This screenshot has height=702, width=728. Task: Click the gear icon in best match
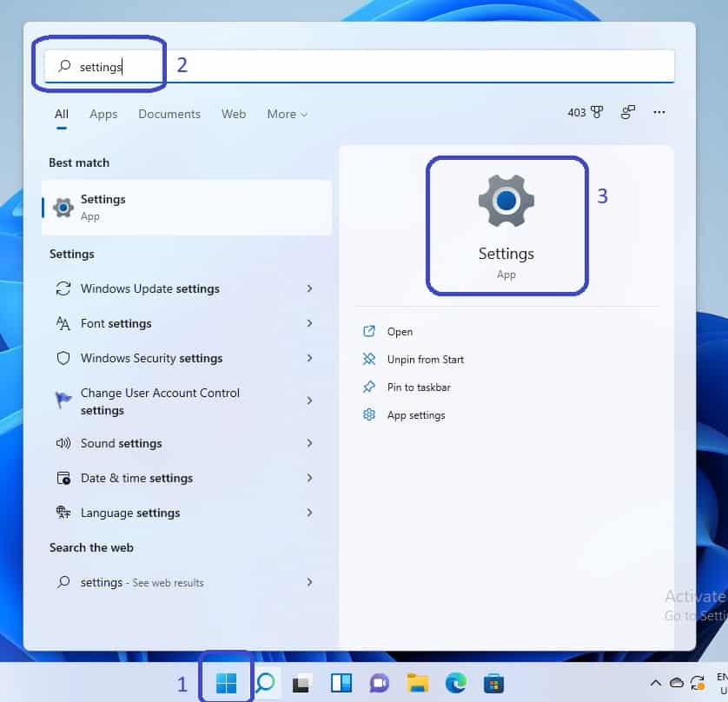coord(63,208)
